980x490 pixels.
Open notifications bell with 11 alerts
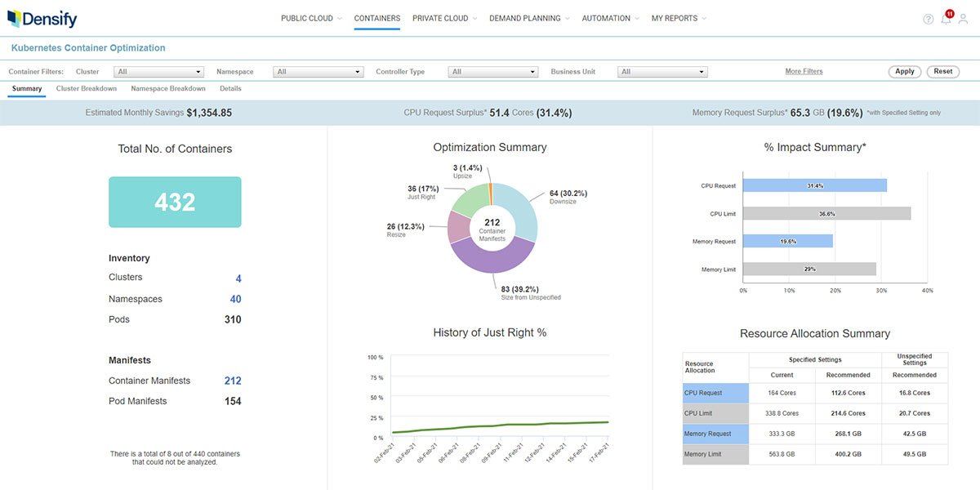[x=947, y=19]
